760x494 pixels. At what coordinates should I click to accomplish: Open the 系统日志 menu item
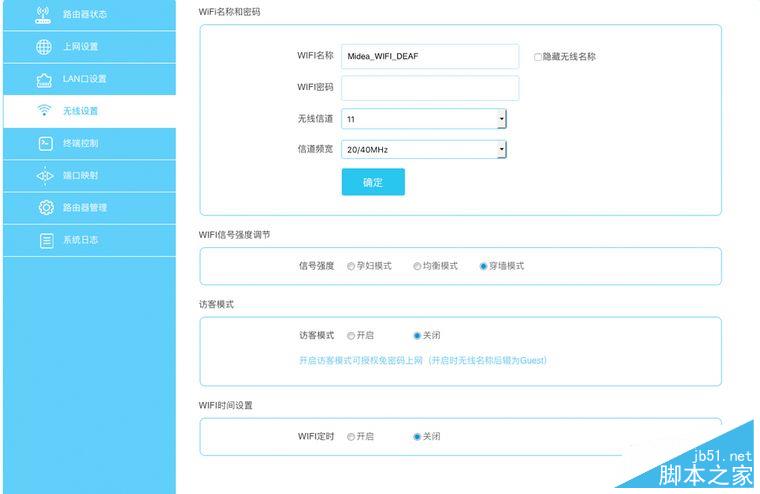coord(89,240)
